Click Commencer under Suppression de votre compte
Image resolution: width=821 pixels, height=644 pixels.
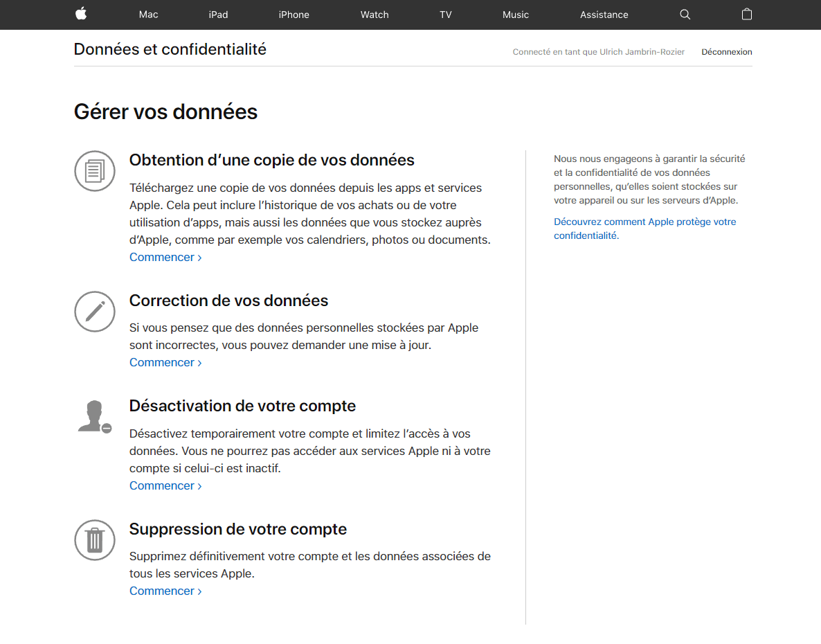pos(165,591)
